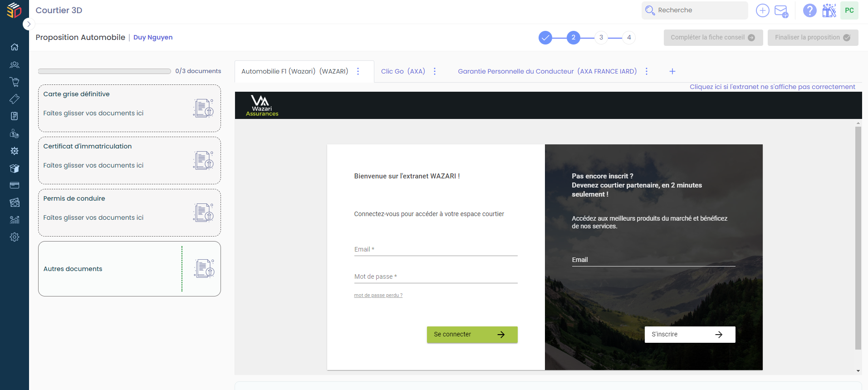Click the Wazari Assurances logo
868x390 pixels.
pos(262,105)
